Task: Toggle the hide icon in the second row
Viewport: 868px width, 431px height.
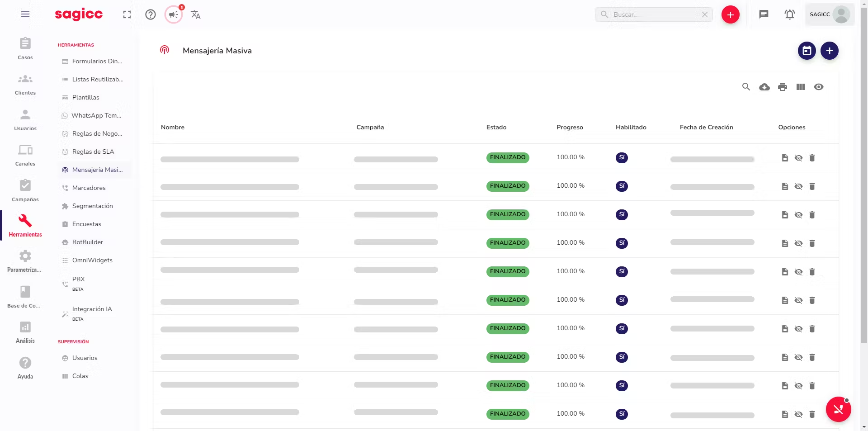Action: (798, 186)
